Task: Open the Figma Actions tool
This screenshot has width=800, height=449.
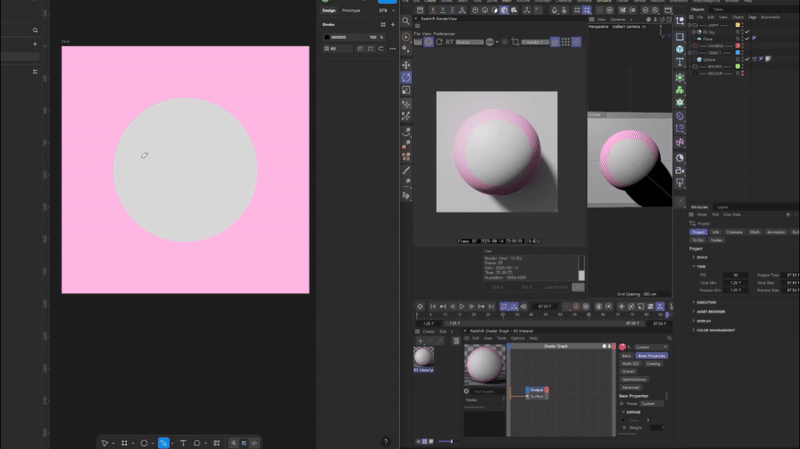Action: point(217,443)
